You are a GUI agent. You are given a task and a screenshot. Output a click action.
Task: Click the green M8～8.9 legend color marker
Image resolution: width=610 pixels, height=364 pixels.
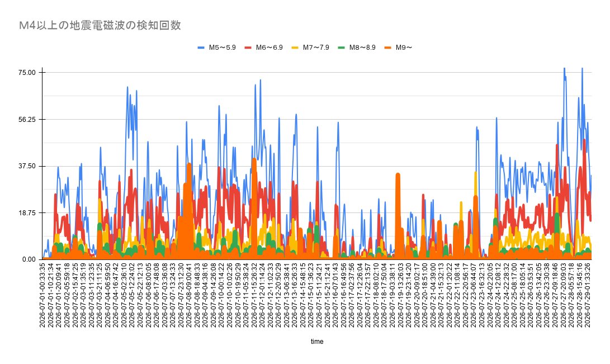tap(342, 48)
